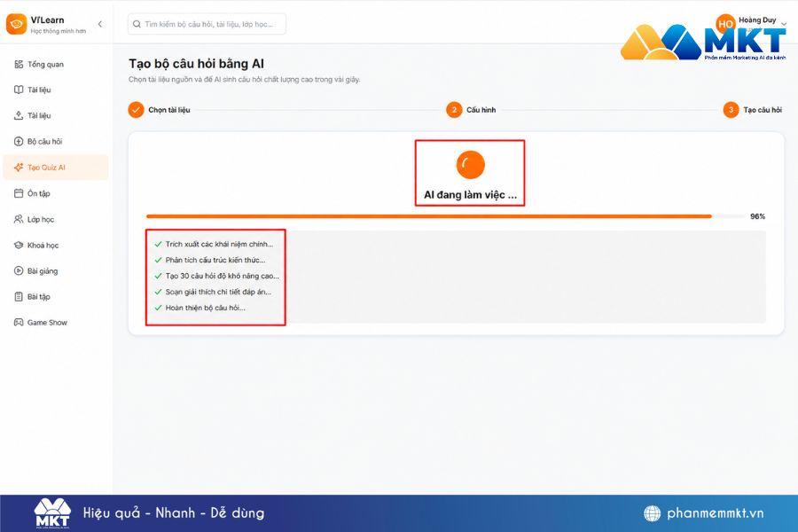Go to Game Show
The width and height of the screenshot is (798, 532).
click(x=56, y=323)
